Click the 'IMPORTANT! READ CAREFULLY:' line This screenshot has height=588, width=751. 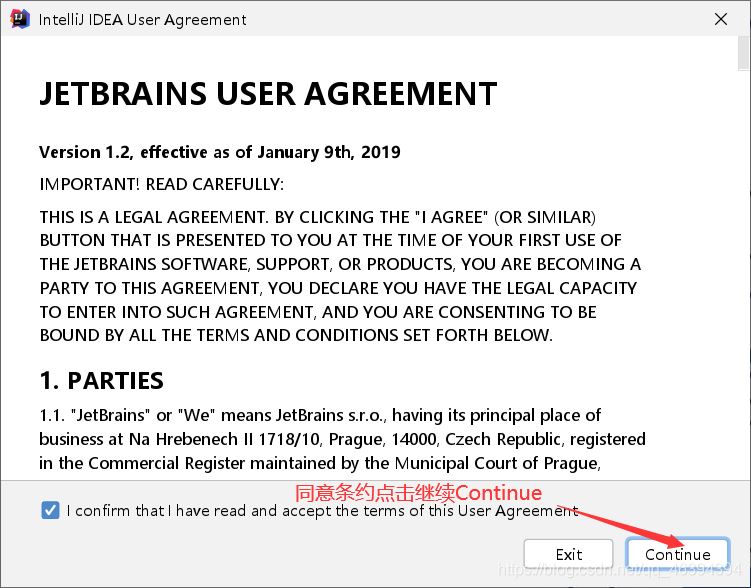161,184
